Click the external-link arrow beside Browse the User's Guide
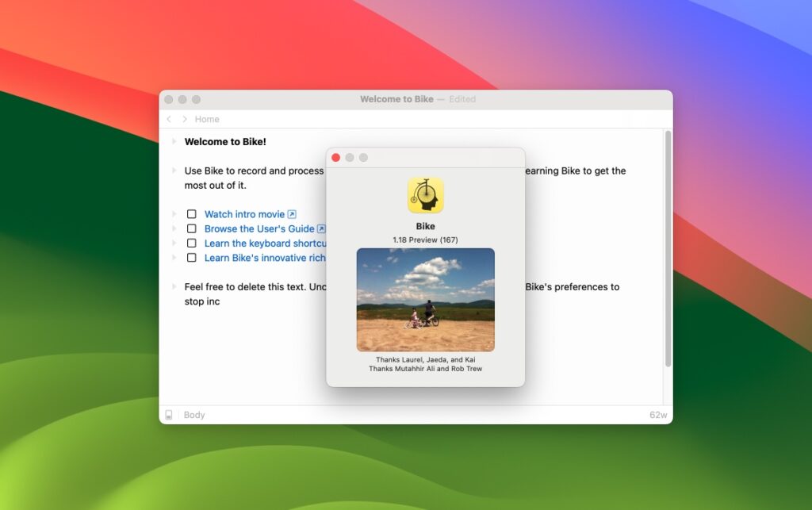Screen dimensions: 812x510 pyautogui.click(x=322, y=228)
